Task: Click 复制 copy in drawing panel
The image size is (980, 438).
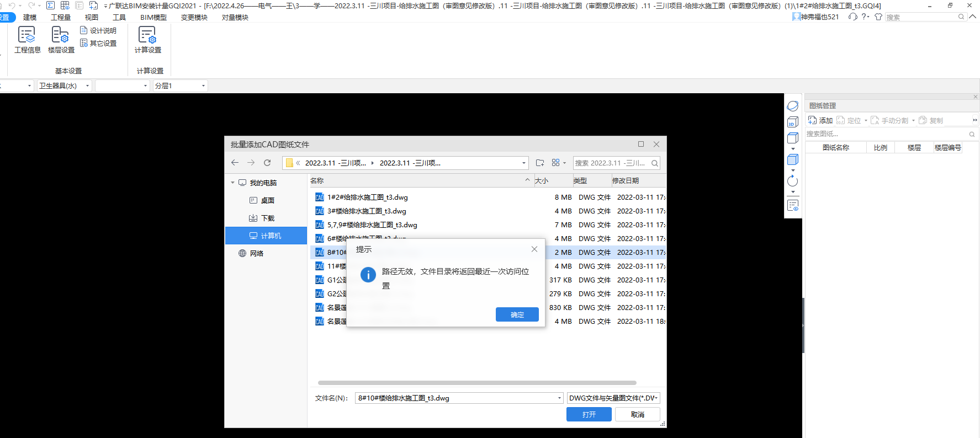Action: 931,120
